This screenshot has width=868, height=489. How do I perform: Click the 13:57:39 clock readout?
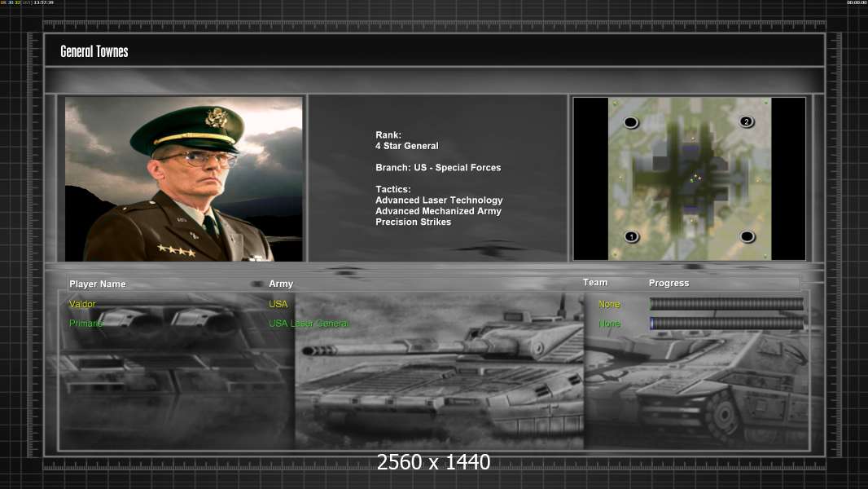click(43, 2)
